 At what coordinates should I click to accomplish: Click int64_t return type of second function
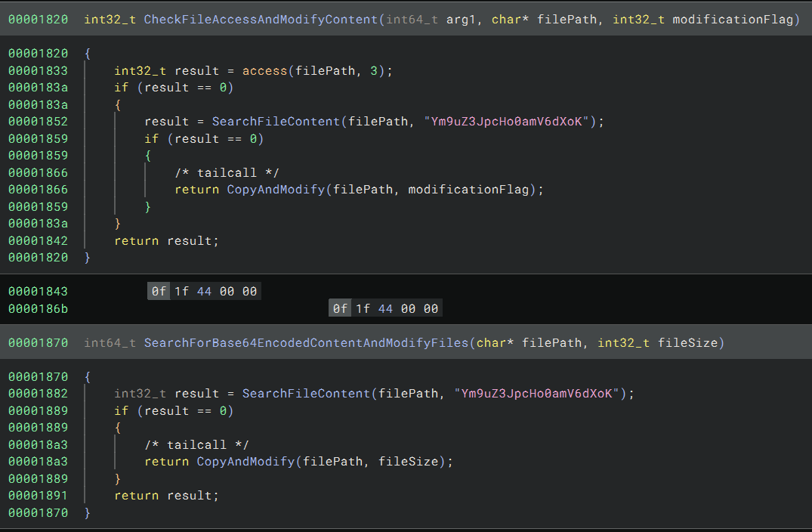coord(110,343)
